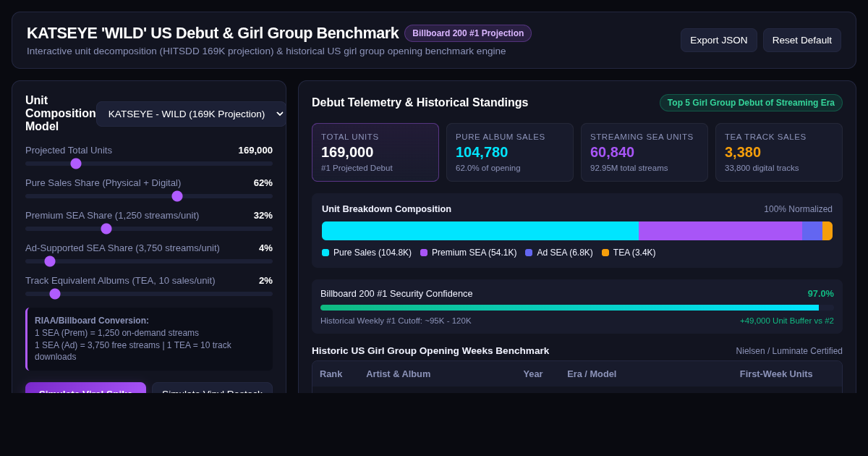Screen dimensions: 868x456
Task: Click the 4% ad-supported SEA value
Action: 265,248
